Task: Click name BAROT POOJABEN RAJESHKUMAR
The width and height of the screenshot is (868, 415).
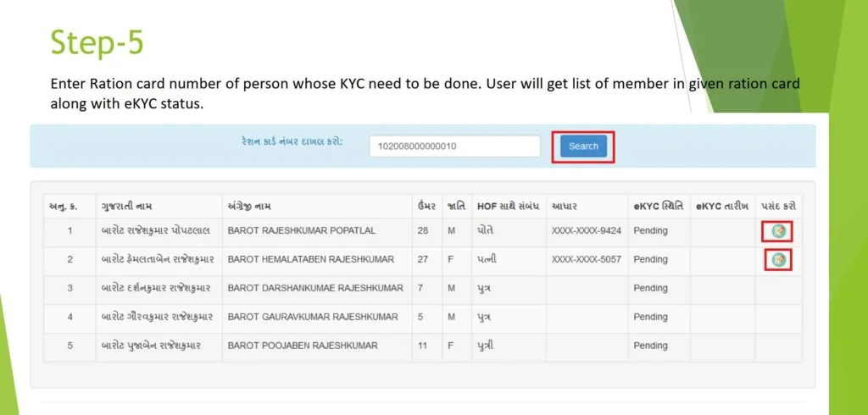Action: (x=303, y=346)
